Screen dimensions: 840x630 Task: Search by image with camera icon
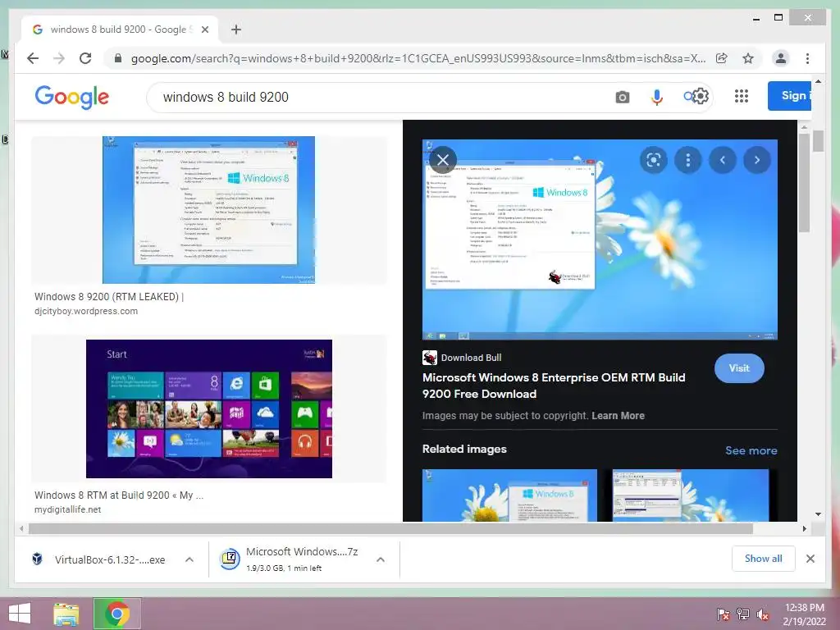tap(622, 97)
